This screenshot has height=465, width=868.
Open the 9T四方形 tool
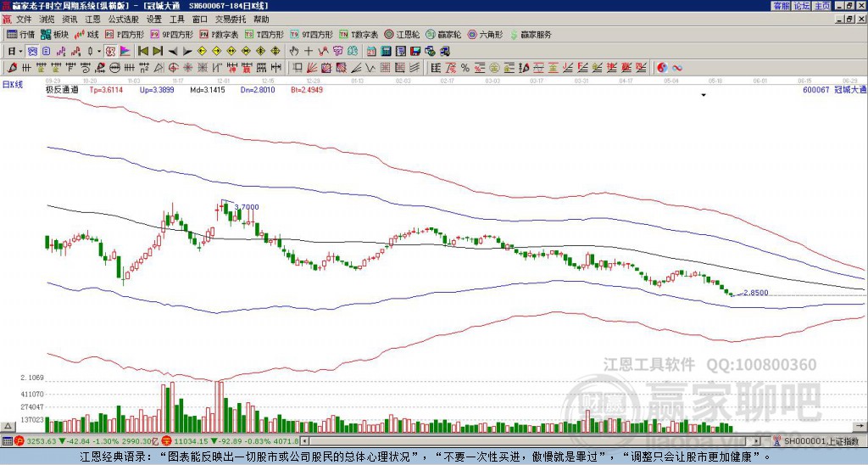pyautogui.click(x=311, y=34)
